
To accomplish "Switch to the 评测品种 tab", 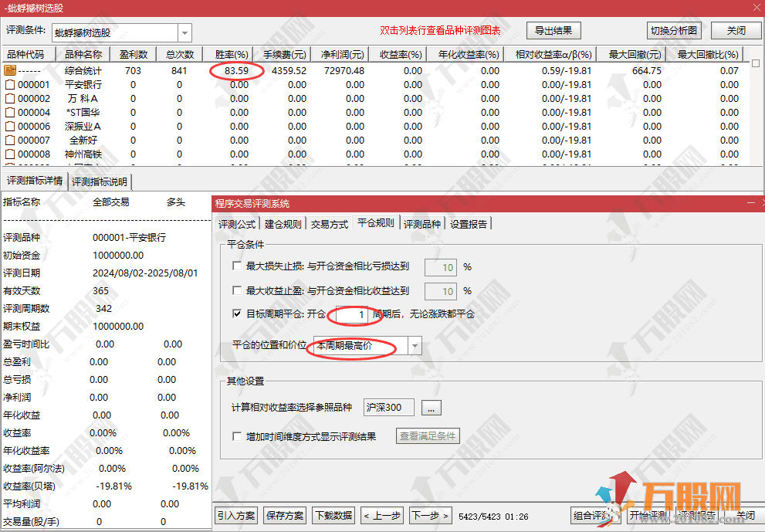I will click(x=422, y=224).
